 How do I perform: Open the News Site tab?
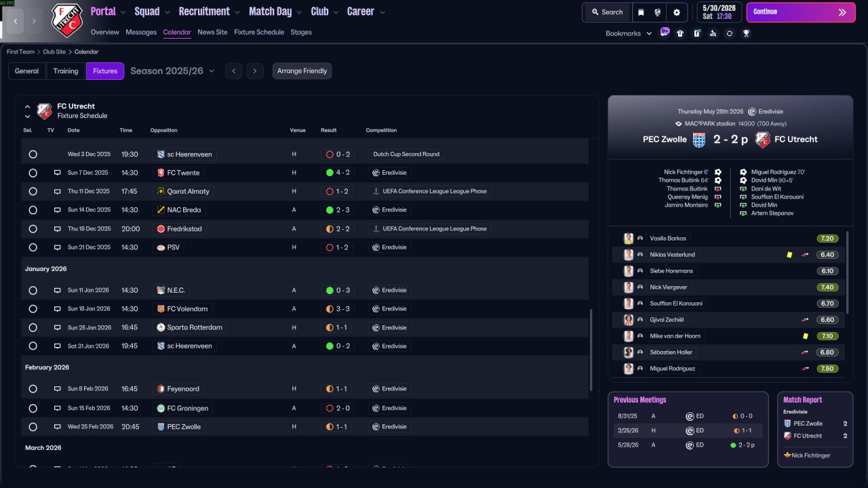tap(212, 32)
